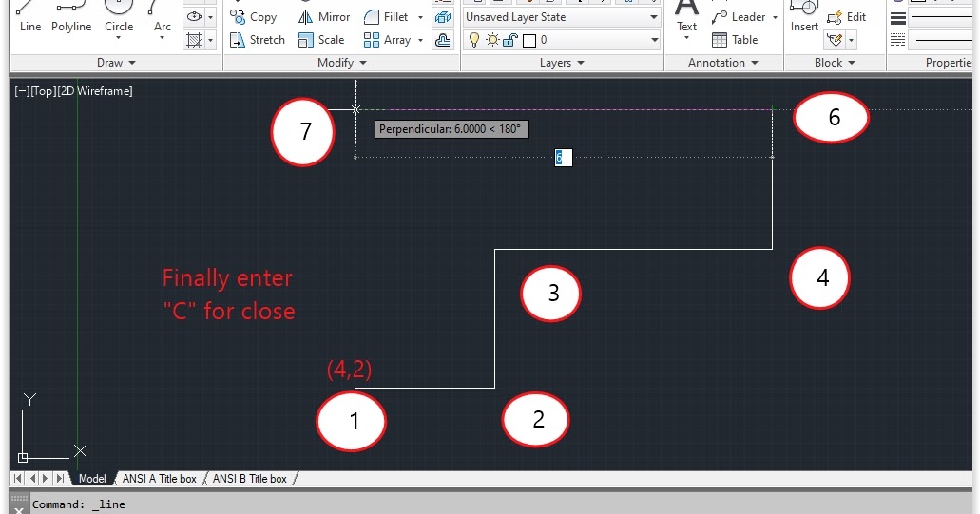This screenshot has width=980, height=514.
Task: Open the Unsaved Layer State dropdown
Action: click(562, 17)
